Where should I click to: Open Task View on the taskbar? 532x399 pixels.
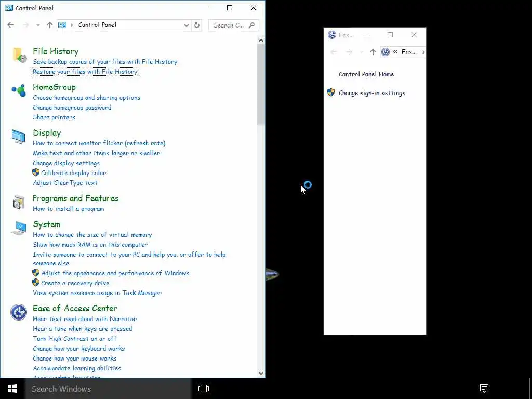point(204,389)
